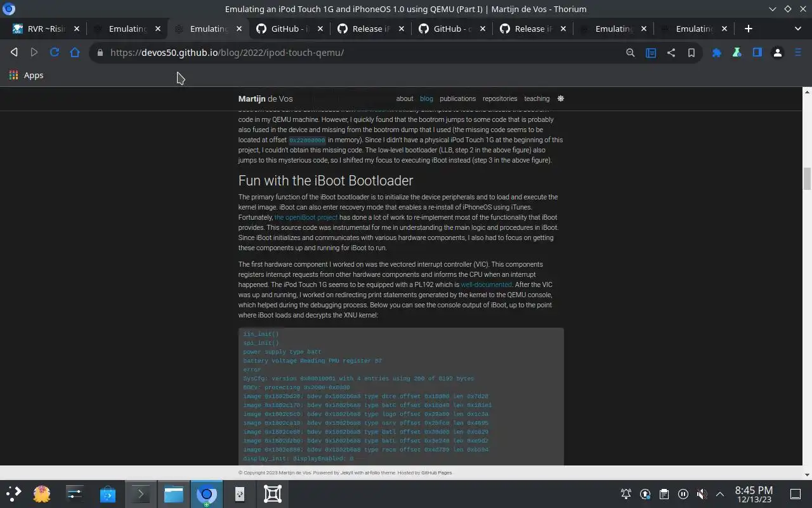Switch to the RVR tab
This screenshot has height=508, width=812.
46,29
